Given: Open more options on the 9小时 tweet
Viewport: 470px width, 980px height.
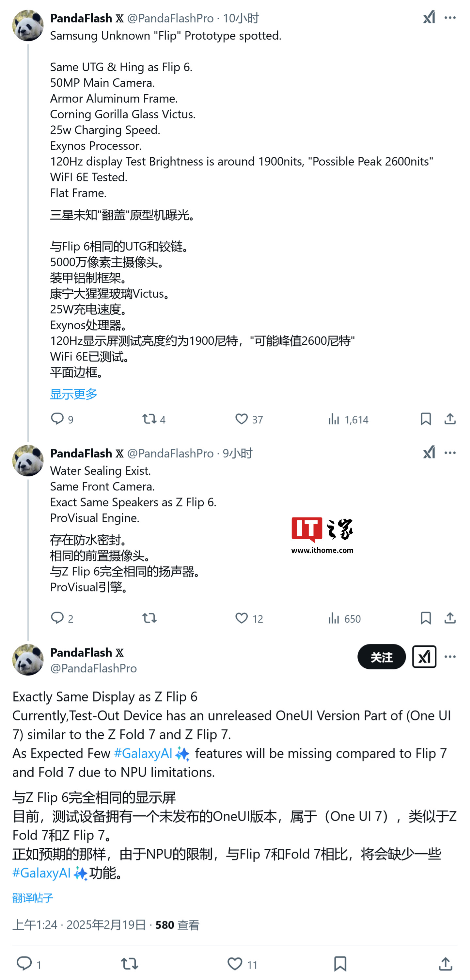Looking at the screenshot, I should coord(450,453).
